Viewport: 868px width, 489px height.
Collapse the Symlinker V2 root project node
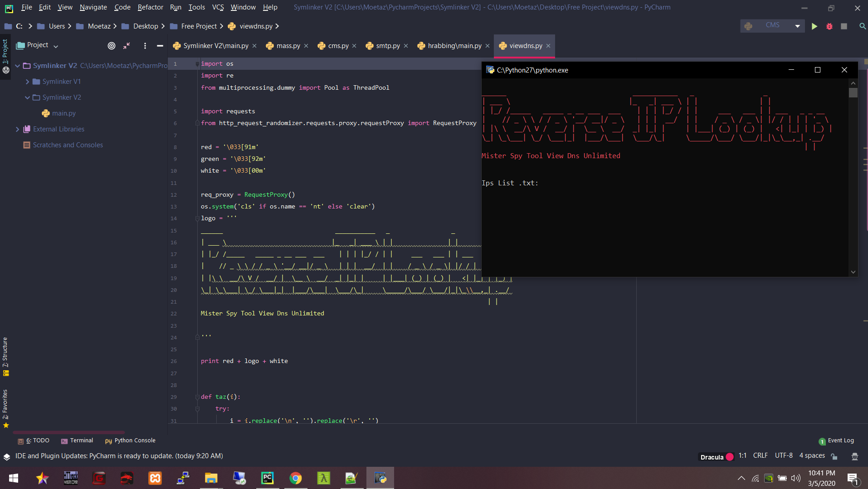[17, 66]
